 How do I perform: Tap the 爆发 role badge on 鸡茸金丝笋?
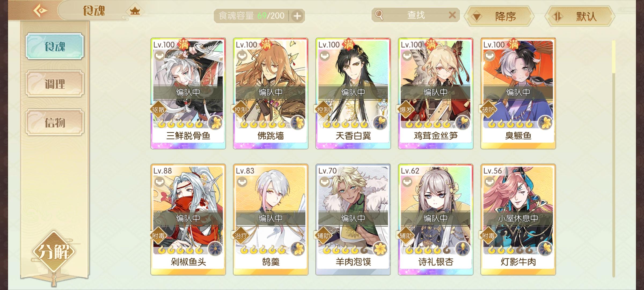click(x=406, y=110)
